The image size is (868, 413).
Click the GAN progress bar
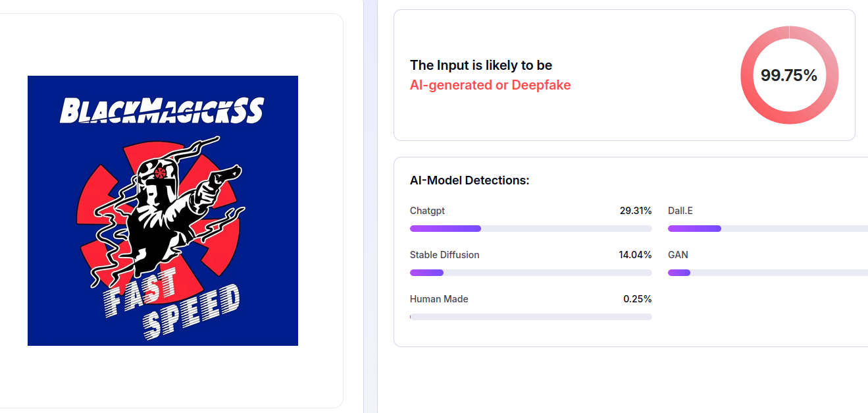[767, 273]
